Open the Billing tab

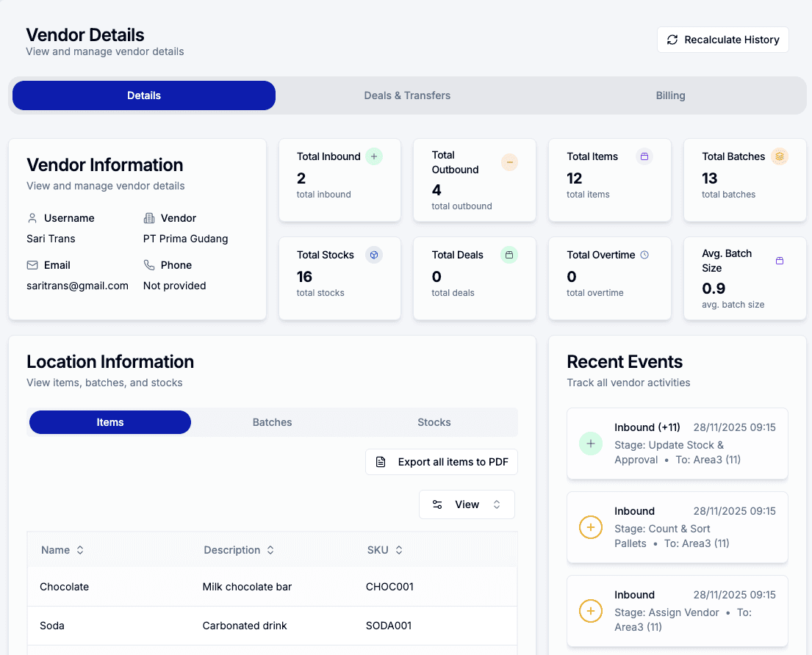tap(670, 95)
